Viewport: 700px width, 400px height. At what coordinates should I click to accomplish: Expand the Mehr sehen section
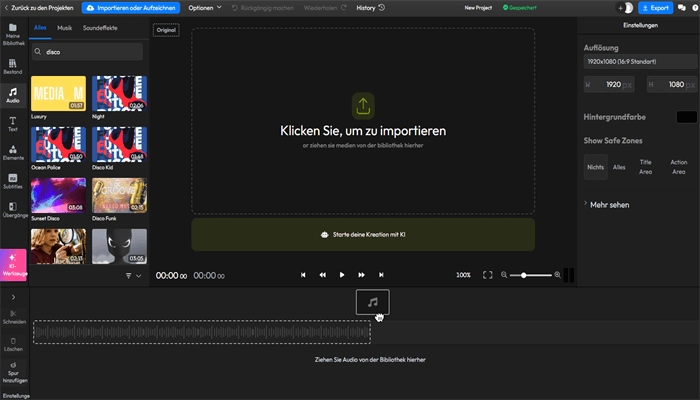coord(607,204)
